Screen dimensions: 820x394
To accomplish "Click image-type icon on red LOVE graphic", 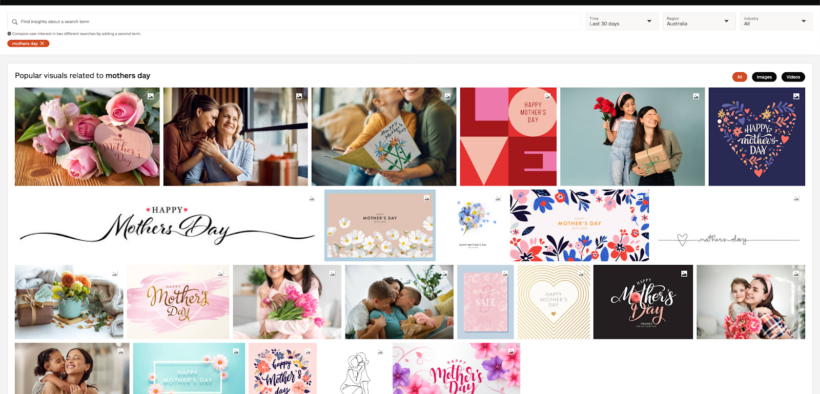I will (x=548, y=96).
